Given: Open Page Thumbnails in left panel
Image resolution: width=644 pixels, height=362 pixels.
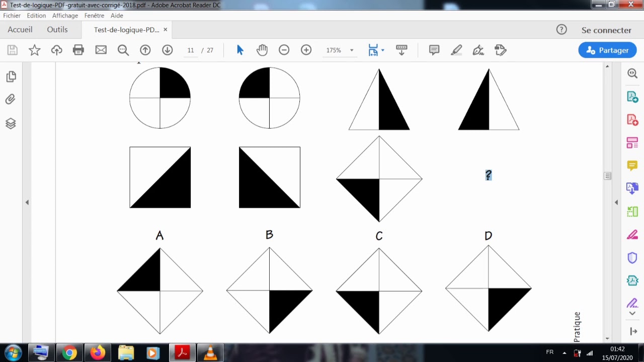Looking at the screenshot, I should point(11,76).
